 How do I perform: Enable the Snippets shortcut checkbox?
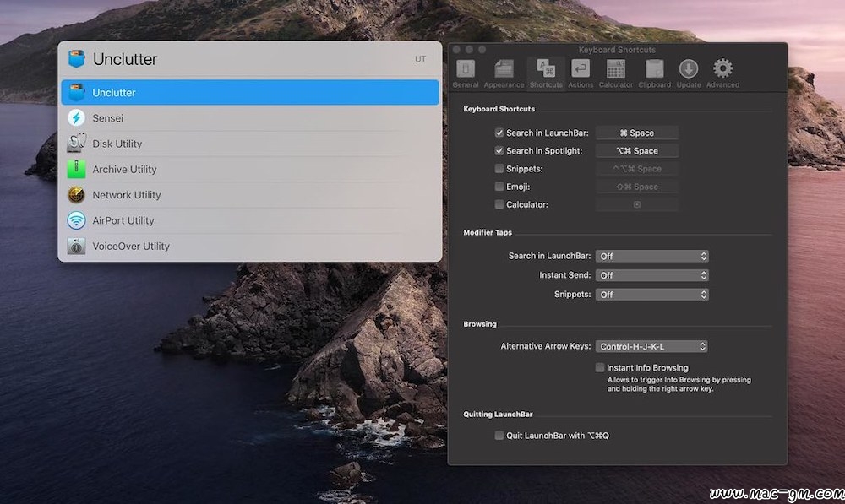[x=499, y=169]
